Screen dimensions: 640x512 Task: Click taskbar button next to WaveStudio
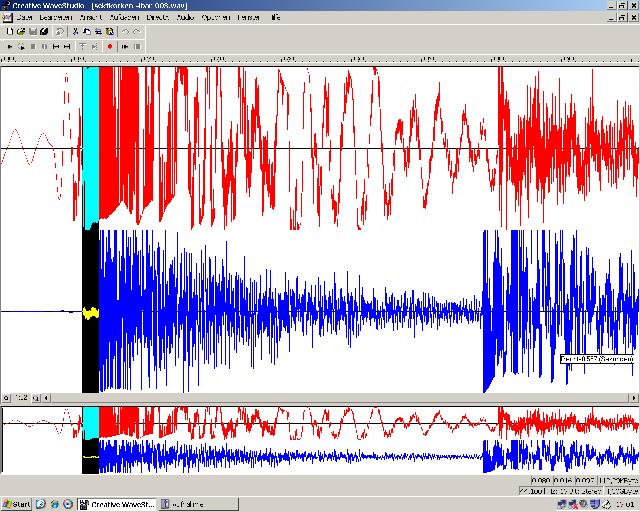199,505
